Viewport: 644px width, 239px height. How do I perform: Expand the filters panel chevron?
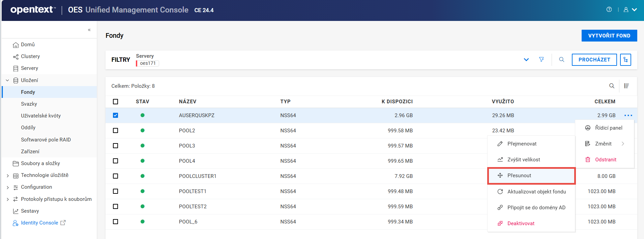[x=526, y=60]
